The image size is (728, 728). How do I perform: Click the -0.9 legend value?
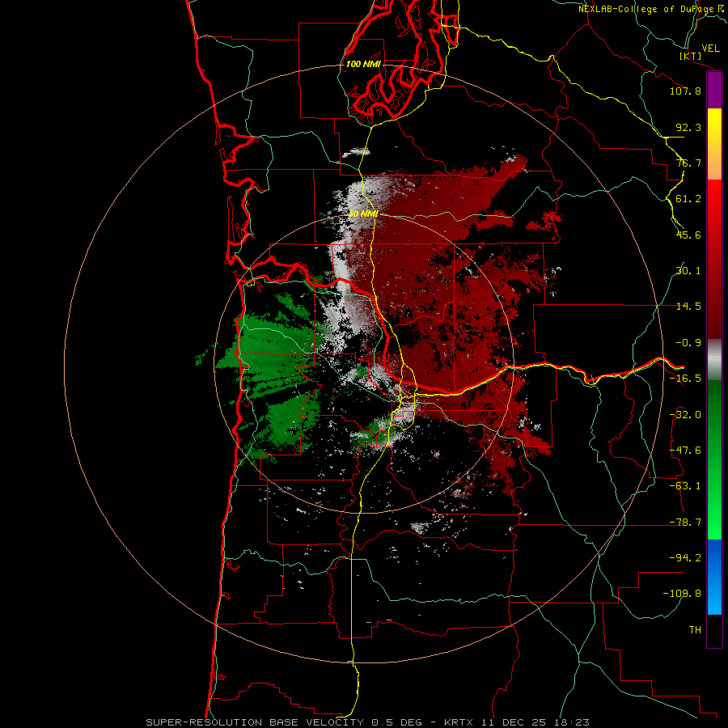tap(688, 343)
